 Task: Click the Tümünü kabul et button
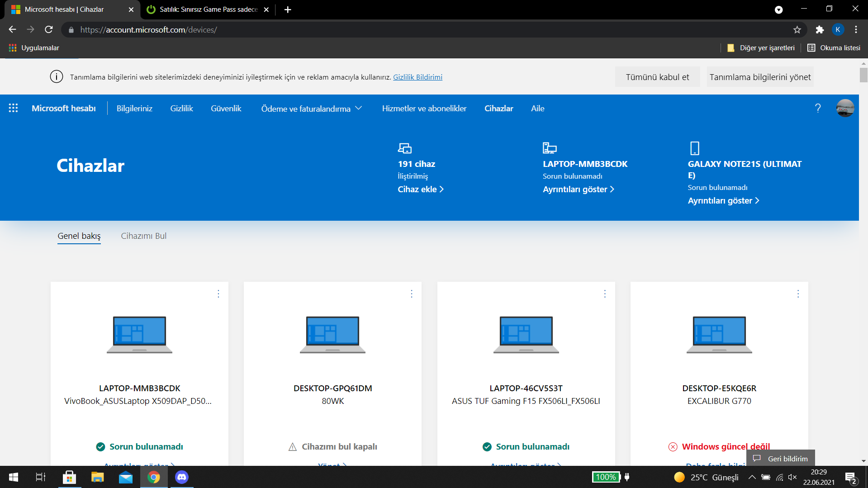(657, 77)
